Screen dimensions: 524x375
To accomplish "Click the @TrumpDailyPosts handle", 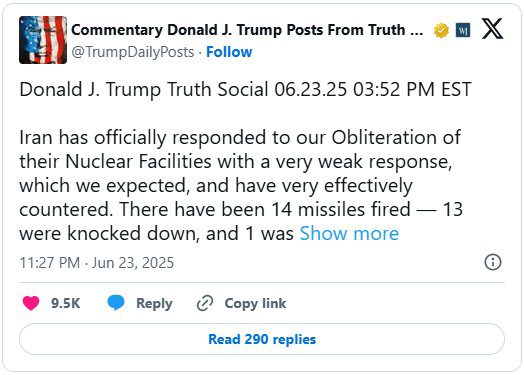I will tap(133, 52).
